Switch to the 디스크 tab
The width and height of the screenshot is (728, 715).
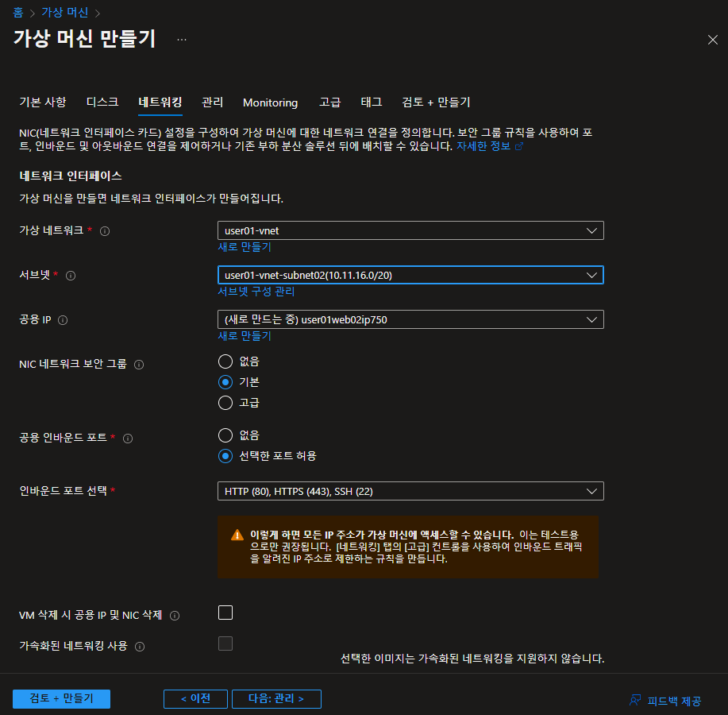pyautogui.click(x=102, y=102)
